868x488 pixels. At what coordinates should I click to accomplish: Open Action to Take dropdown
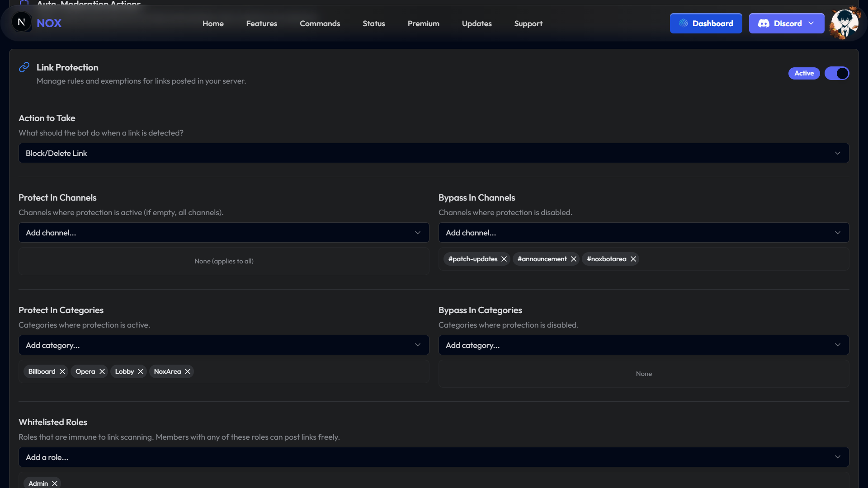tap(434, 153)
